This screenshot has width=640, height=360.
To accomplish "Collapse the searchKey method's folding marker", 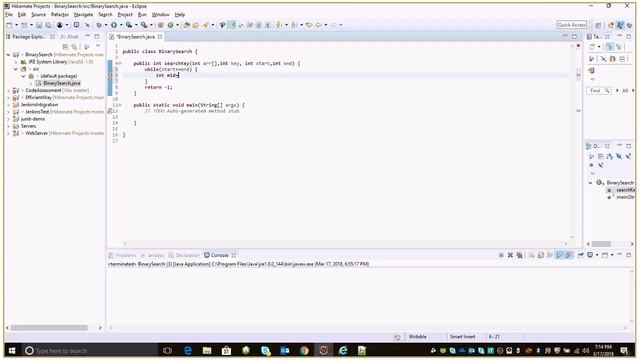I will 120,63.
